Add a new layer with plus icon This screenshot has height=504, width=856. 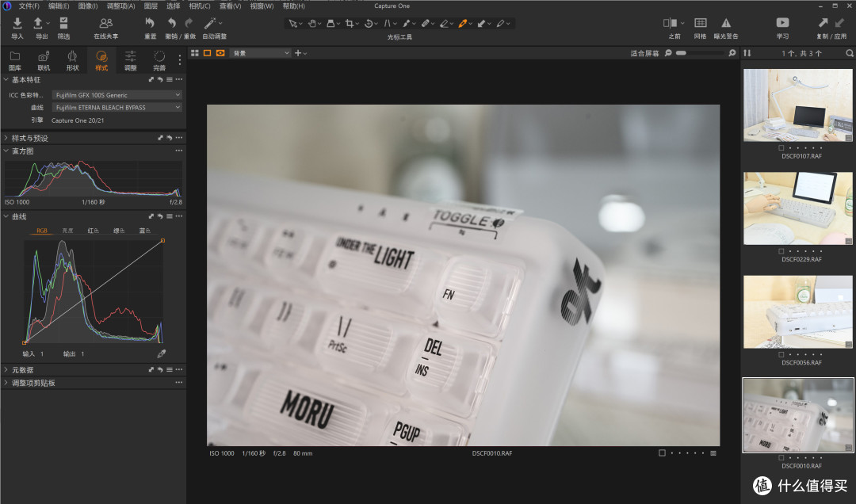[x=298, y=53]
